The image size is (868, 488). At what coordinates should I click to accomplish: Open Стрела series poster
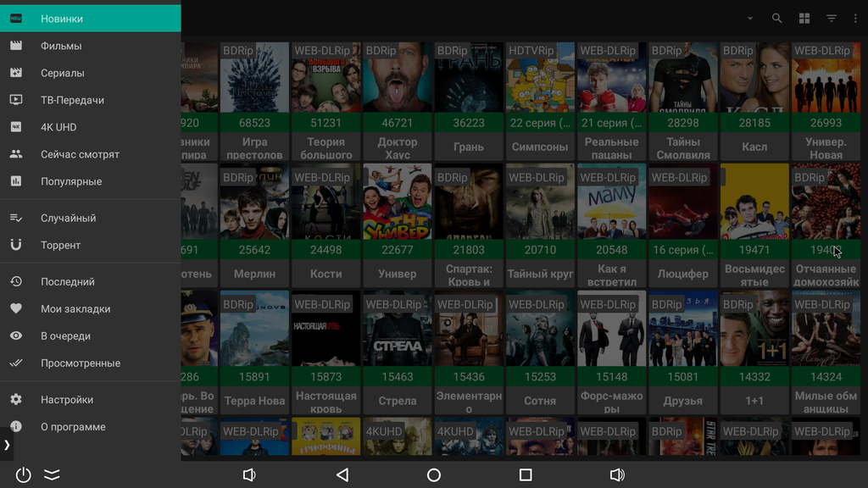tap(398, 329)
